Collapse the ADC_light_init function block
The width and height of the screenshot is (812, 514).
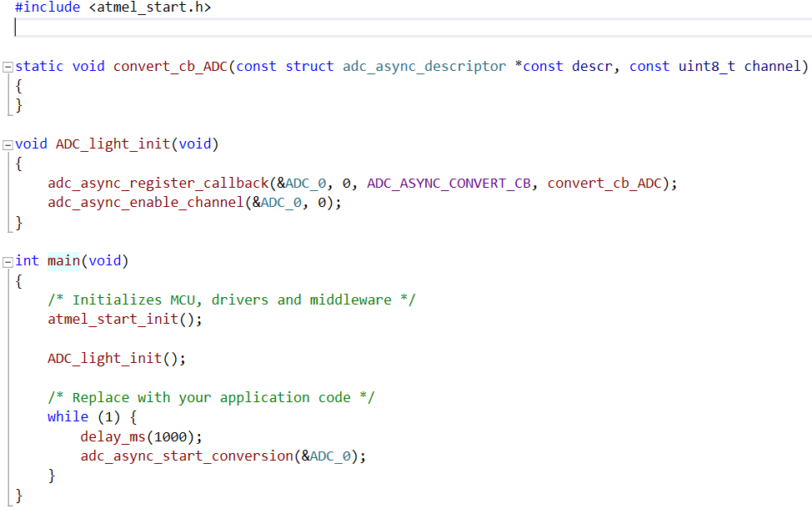(7, 144)
